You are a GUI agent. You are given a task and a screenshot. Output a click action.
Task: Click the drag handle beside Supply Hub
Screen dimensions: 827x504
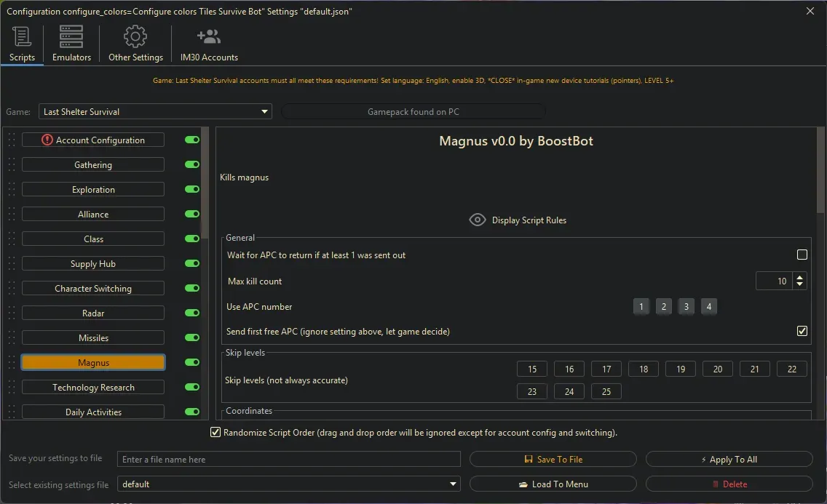point(12,264)
